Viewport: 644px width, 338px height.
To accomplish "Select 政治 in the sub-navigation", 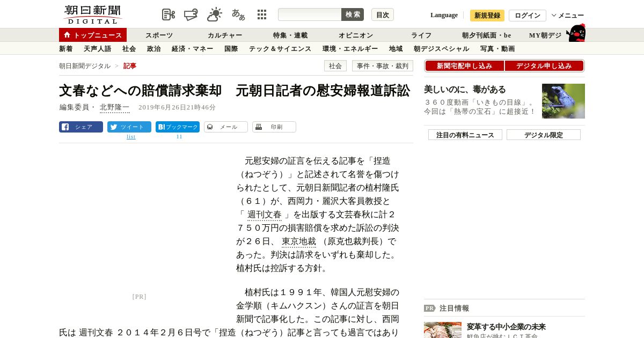I will point(154,49).
